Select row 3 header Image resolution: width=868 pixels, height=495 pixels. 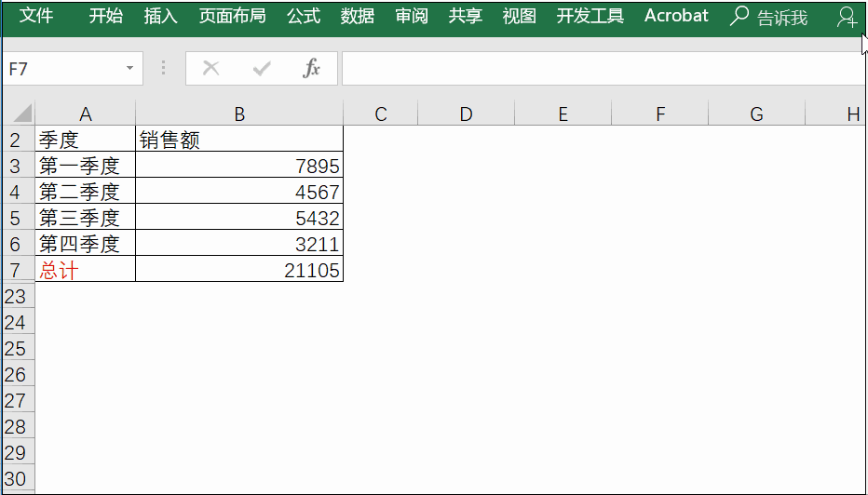tap(19, 166)
